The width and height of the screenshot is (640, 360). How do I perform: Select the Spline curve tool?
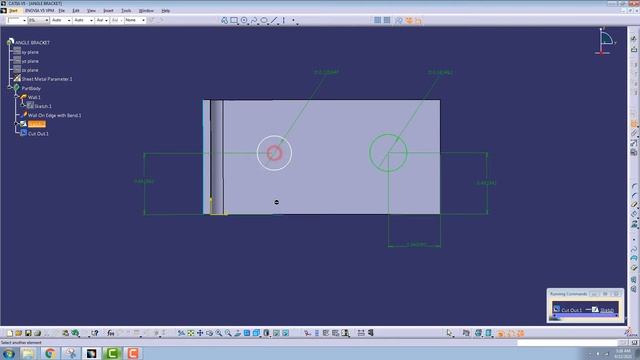coord(254,20)
